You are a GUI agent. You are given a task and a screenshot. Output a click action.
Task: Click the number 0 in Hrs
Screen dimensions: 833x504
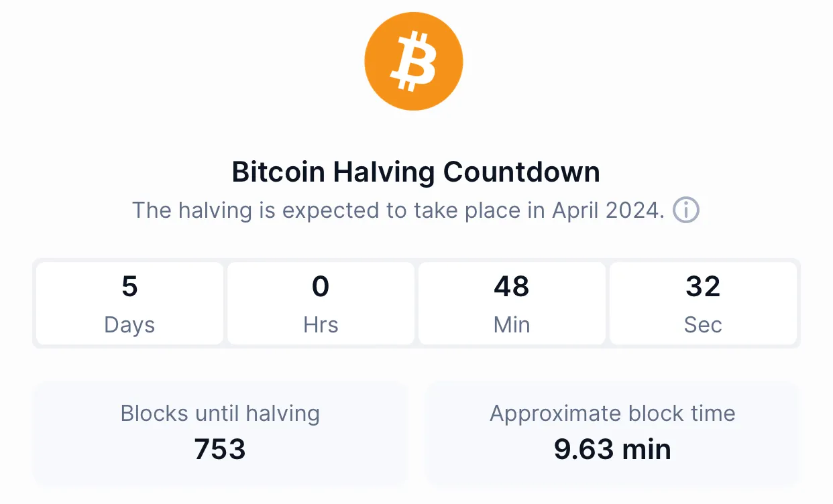pos(321,287)
